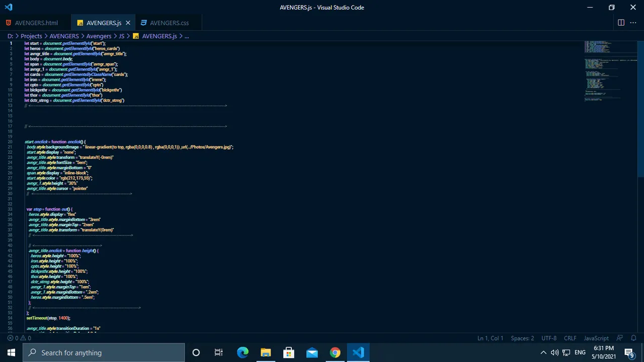Click the editor vertical scrollbar
The image size is (644, 362).
(x=641, y=108)
